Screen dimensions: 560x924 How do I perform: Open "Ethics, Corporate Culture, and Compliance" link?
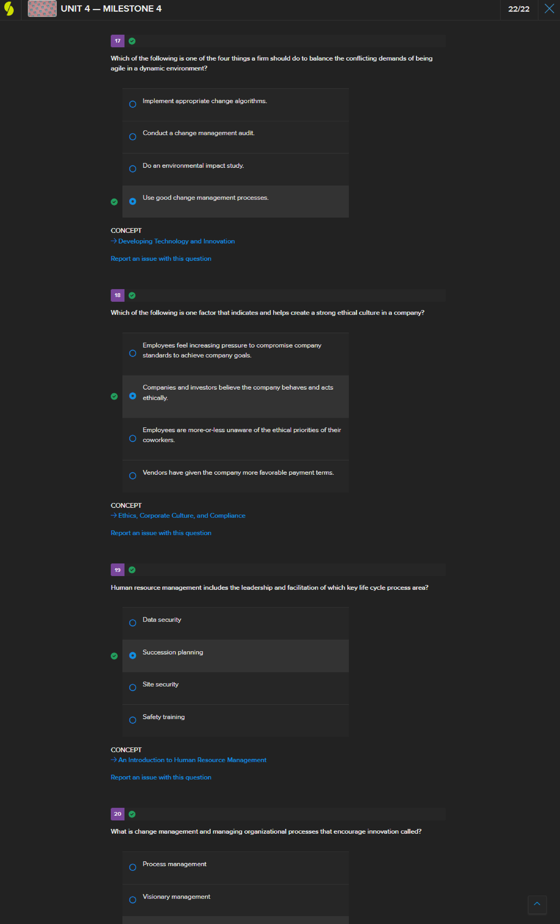pyautogui.click(x=182, y=516)
